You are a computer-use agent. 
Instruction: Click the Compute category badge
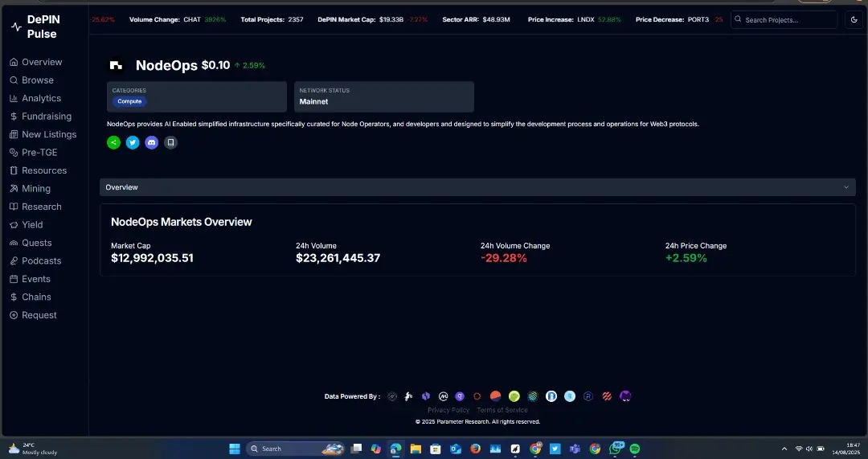pos(129,101)
